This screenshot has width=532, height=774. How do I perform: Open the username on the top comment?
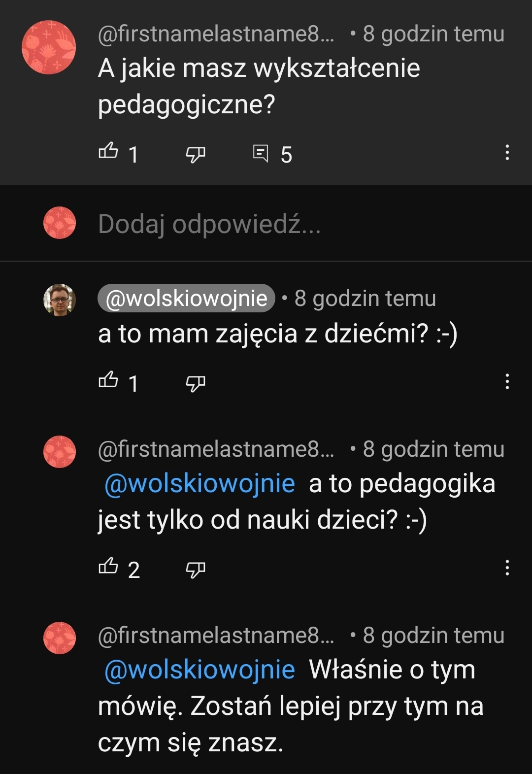click(x=216, y=34)
